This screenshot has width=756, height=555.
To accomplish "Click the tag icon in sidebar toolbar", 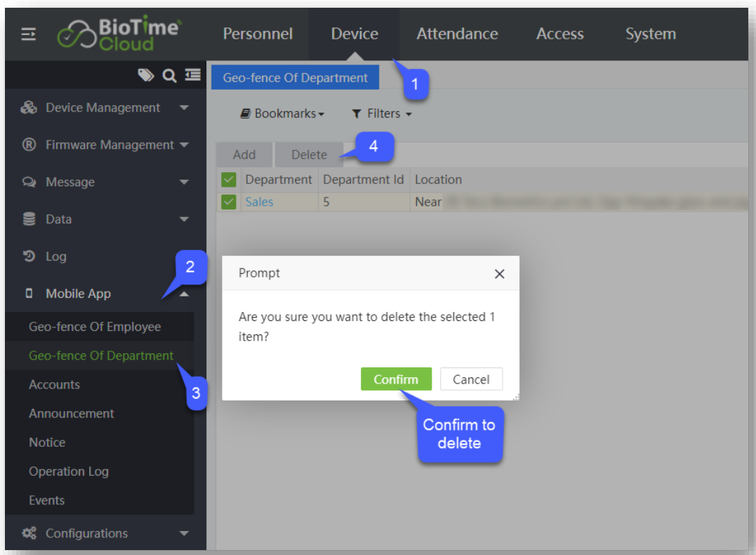I will tap(145, 75).
